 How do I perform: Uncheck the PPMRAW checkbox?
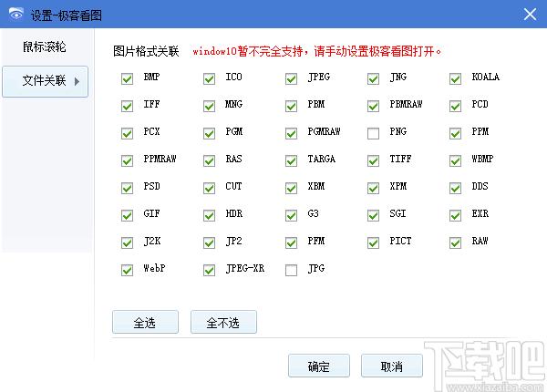click(x=127, y=160)
